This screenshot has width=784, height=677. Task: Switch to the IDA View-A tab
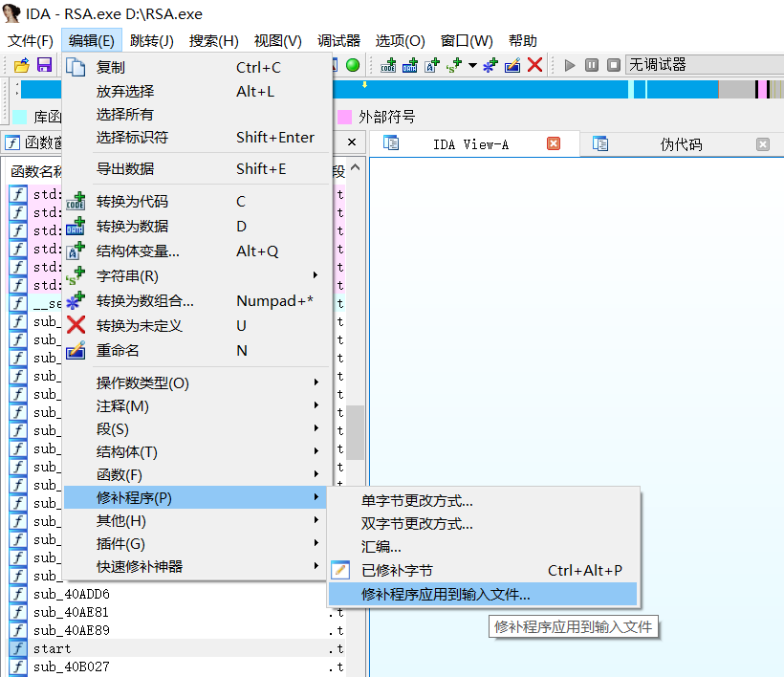470,144
